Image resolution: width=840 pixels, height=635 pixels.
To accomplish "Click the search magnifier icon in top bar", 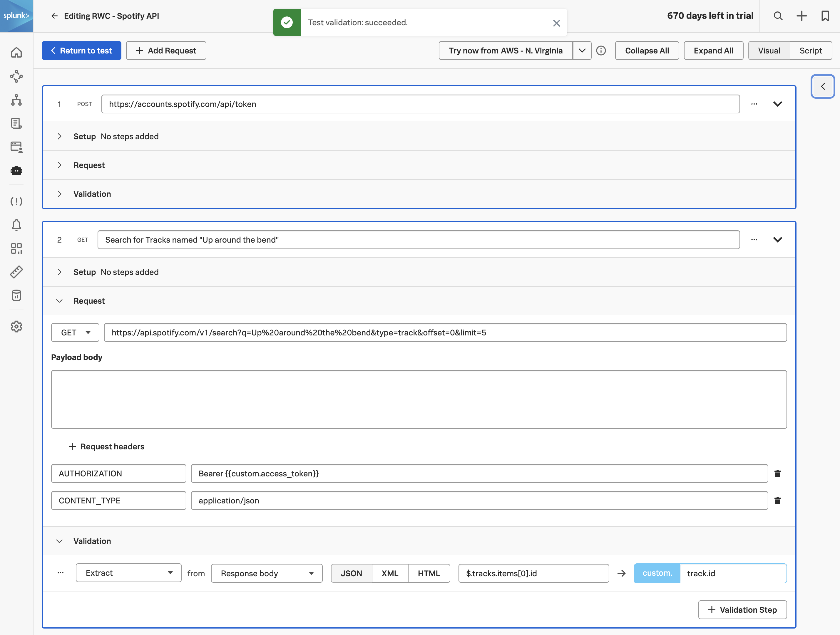I will [x=778, y=16].
